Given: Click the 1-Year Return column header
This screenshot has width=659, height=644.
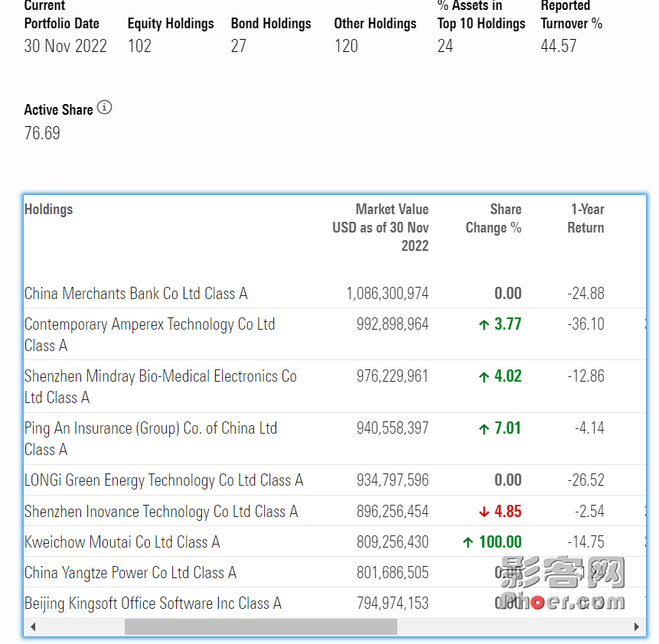Looking at the screenshot, I should [586, 219].
